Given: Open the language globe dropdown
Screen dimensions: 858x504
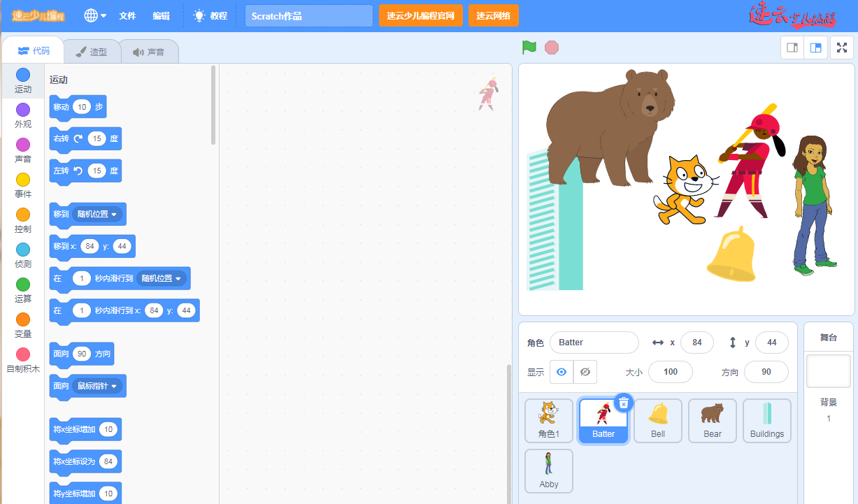Looking at the screenshot, I should point(95,15).
